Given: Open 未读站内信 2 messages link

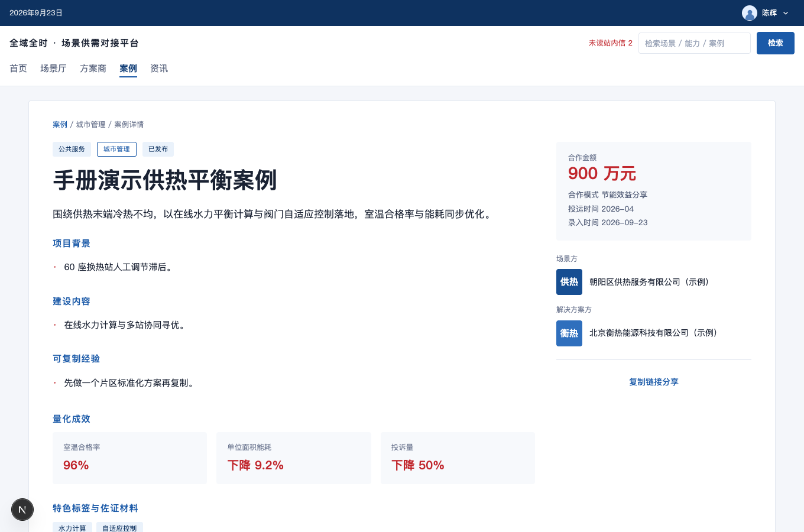Looking at the screenshot, I should pyautogui.click(x=611, y=43).
